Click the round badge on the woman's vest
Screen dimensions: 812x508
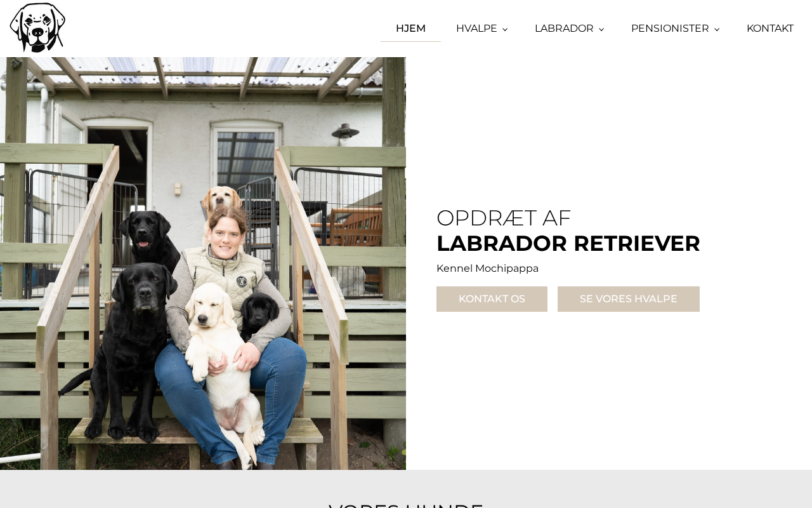click(242, 281)
